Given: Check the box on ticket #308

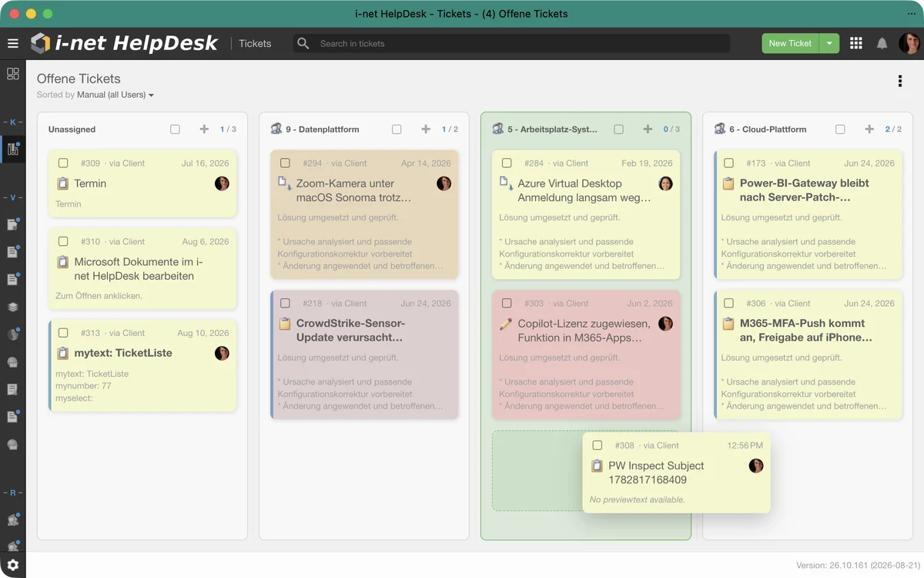Looking at the screenshot, I should (598, 445).
